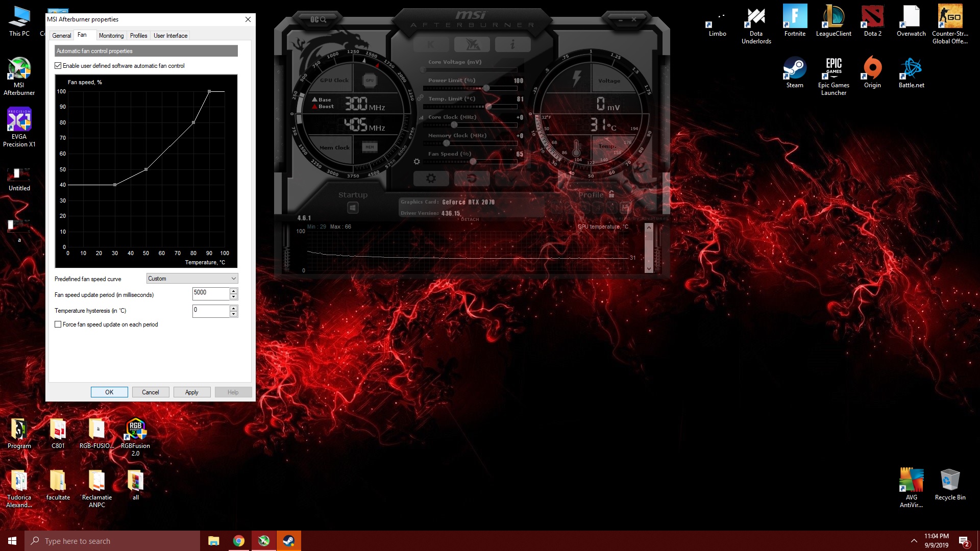Select the AVG AntiVirus desktop icon

pos(911,488)
